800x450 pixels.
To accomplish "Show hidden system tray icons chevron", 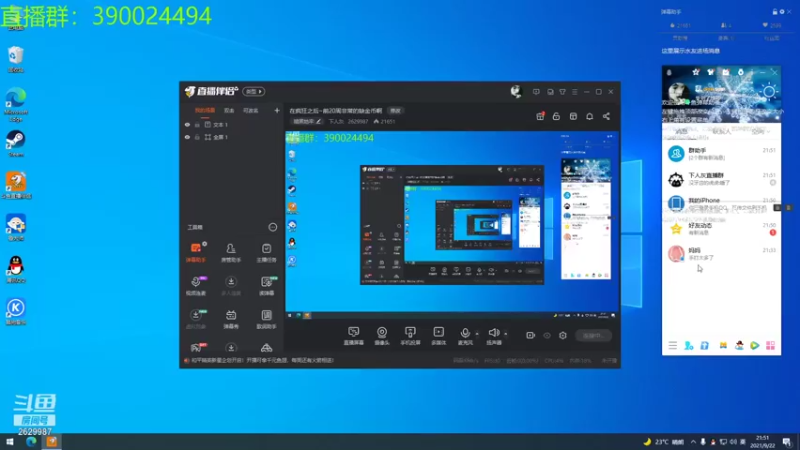I will tap(693, 442).
